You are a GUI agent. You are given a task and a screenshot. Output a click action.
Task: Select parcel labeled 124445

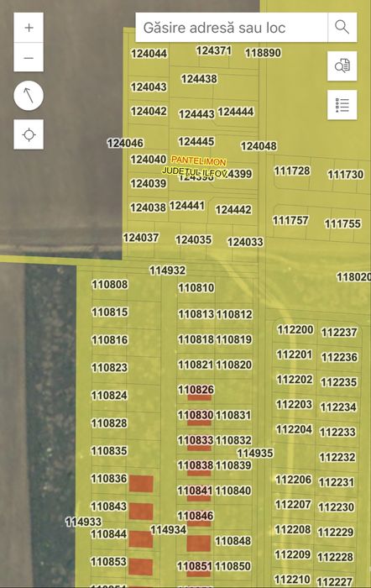196,142
